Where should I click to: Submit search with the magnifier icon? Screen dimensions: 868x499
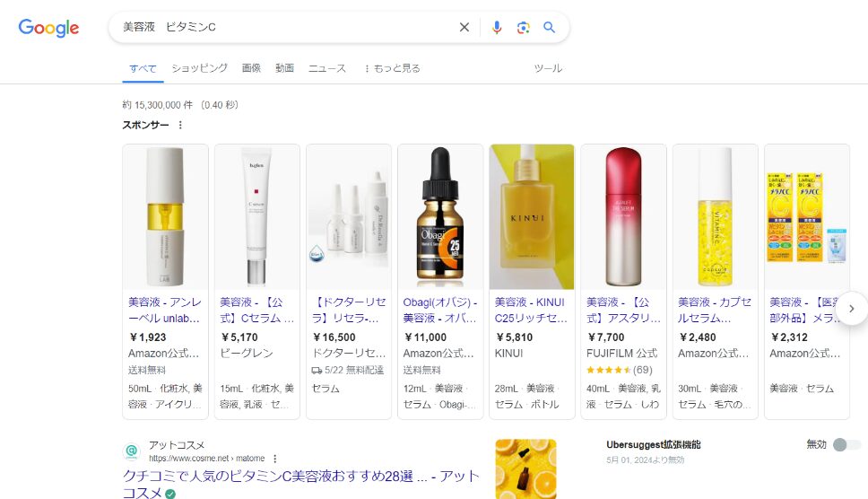pos(549,27)
